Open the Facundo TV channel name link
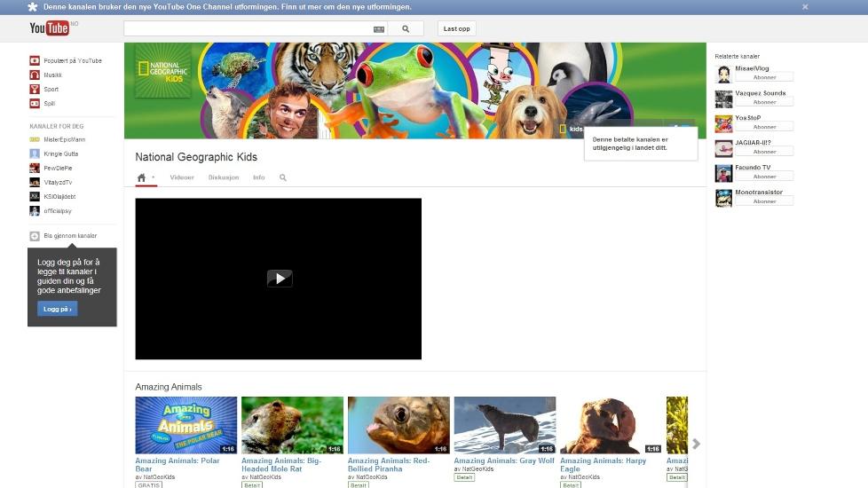Screen dimensions: 868x488 click(753, 167)
